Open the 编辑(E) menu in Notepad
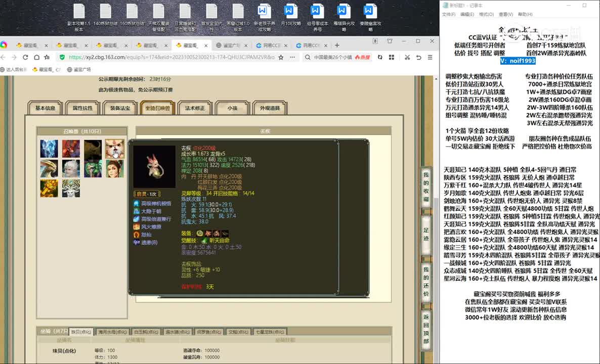 click(467, 15)
